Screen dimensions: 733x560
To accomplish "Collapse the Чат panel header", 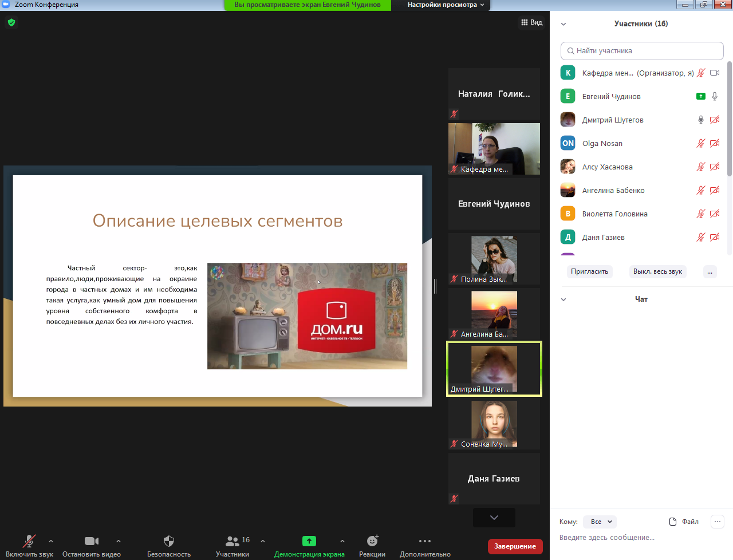I will [x=563, y=299].
